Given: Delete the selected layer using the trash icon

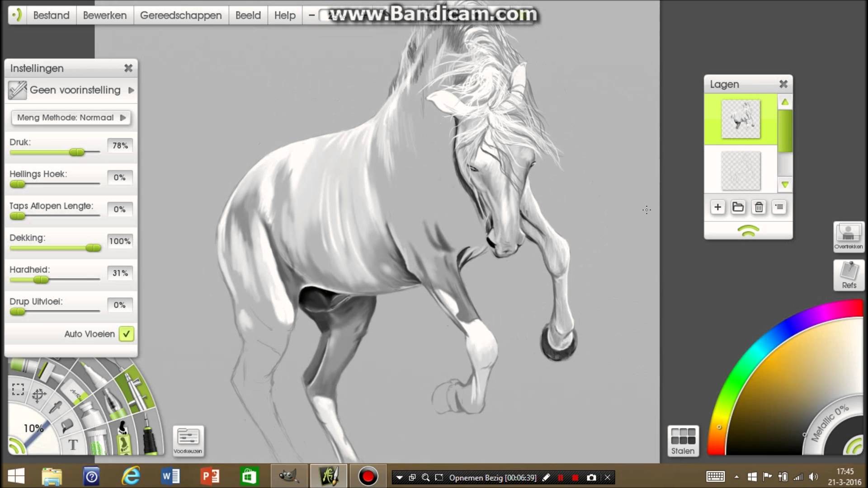Looking at the screenshot, I should (759, 207).
